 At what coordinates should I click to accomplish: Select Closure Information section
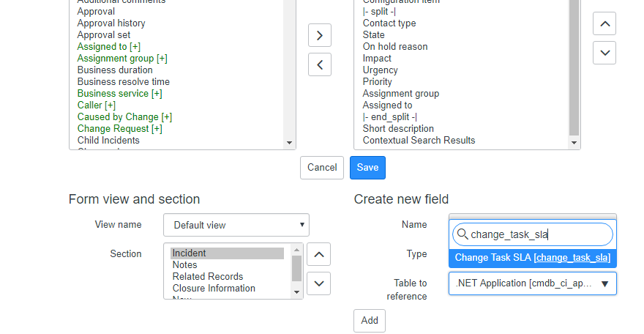(x=227, y=289)
